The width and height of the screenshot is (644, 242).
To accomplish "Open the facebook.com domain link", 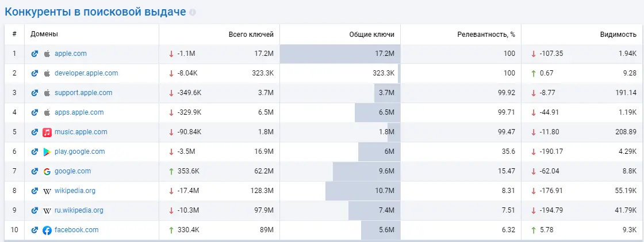I will pos(76,230).
